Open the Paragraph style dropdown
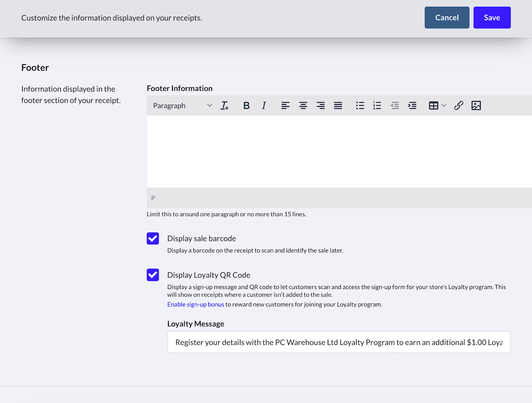Viewport: 532px width, 403px height. click(x=182, y=106)
